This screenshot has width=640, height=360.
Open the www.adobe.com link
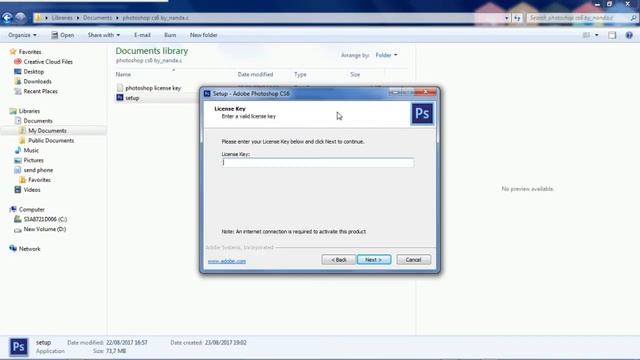point(227,261)
